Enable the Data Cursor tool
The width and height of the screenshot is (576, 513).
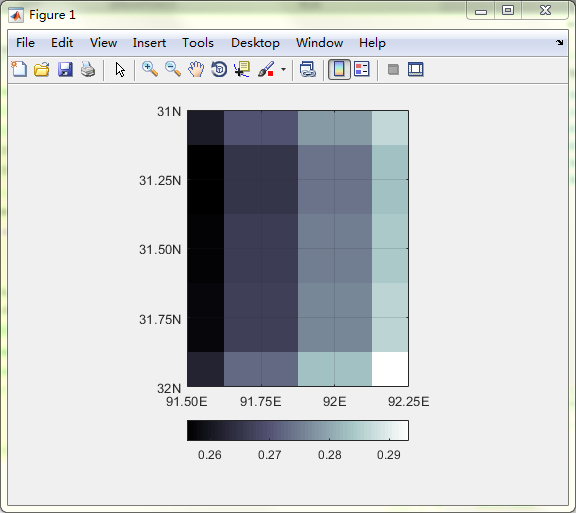point(242,69)
